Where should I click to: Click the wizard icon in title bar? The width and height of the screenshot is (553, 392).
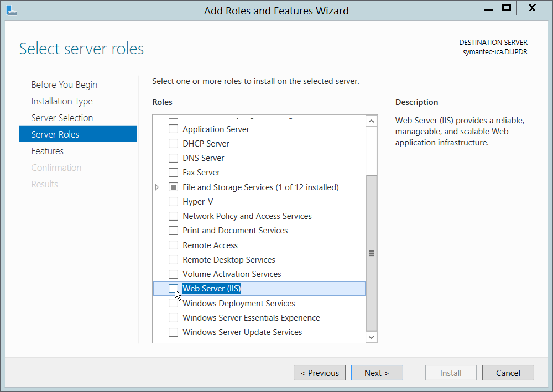click(x=11, y=9)
